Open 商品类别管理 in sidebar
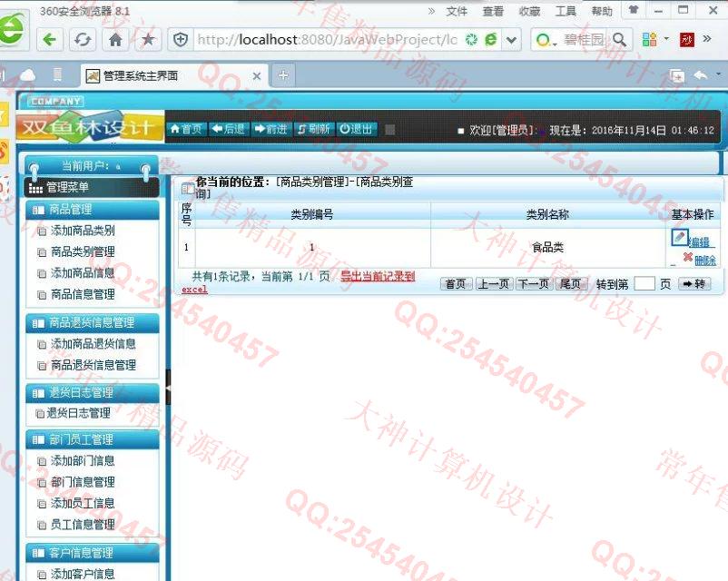The width and height of the screenshot is (728, 581). [83, 251]
